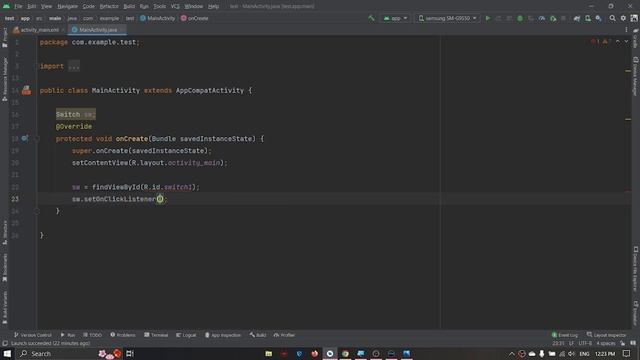Show hidden system tray icons chevron

511,353
